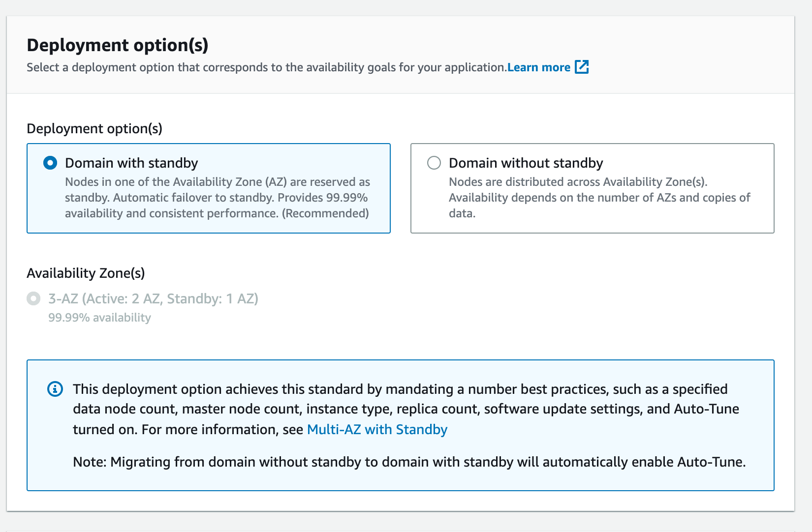Click the "(Recommended)" text in the standby card
Screen dimensions: 812x532
(325, 213)
